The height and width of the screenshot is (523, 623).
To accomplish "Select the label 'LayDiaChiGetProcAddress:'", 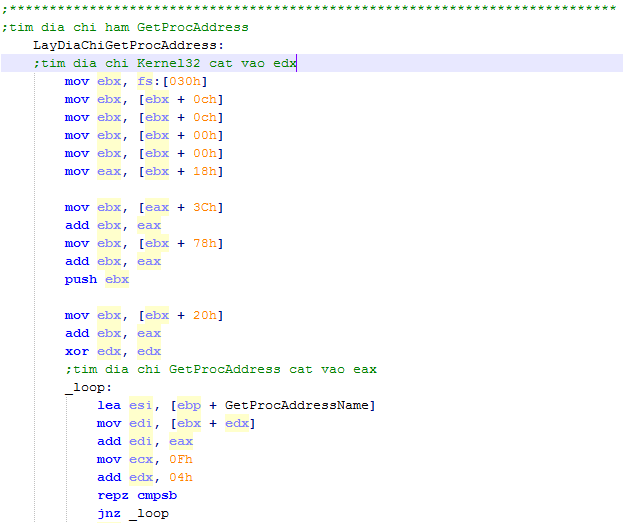I will click(129, 45).
